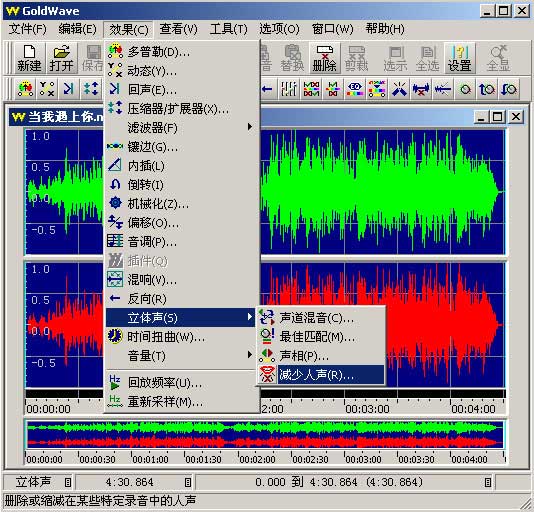Open the 查看(V) menu
534x512 pixels.
[178, 29]
